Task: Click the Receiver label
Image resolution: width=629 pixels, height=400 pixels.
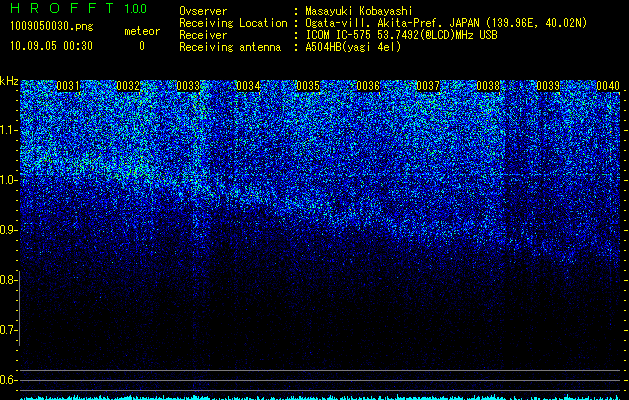Action: pyautogui.click(x=203, y=35)
